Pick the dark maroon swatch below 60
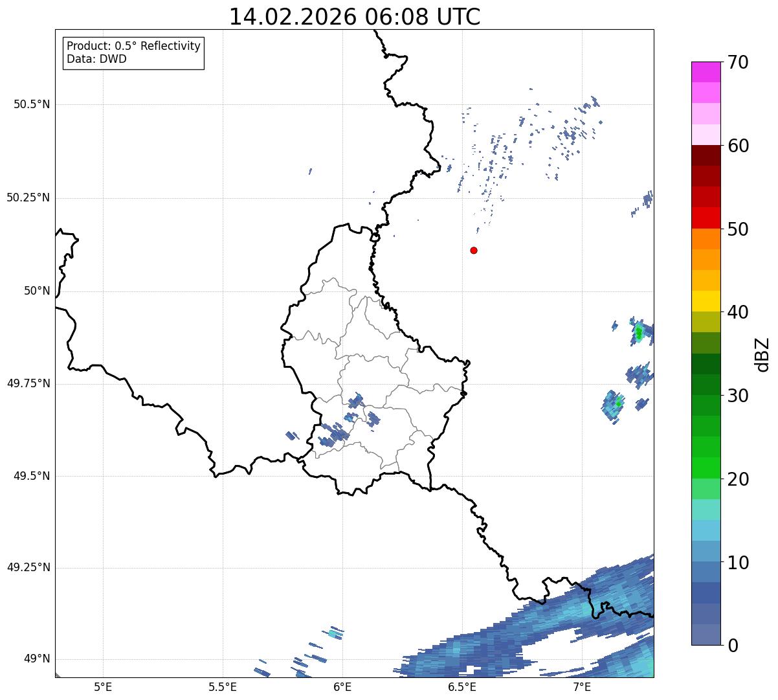This screenshot has height=700, width=778. click(x=706, y=155)
